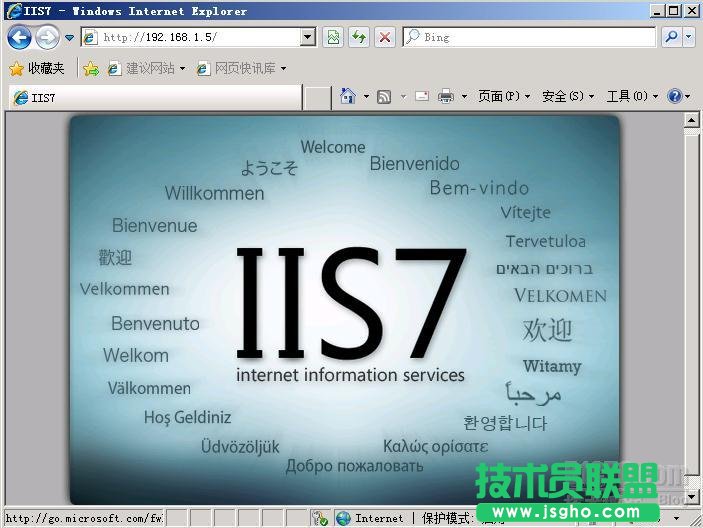Click the status bar URL text
This screenshot has width=703, height=528.
coord(84,519)
